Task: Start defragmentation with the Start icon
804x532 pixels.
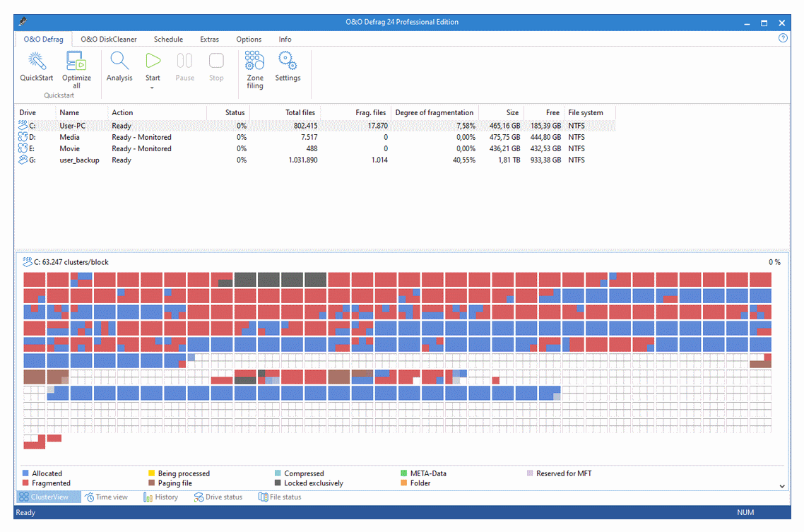Action: pyautogui.click(x=153, y=61)
